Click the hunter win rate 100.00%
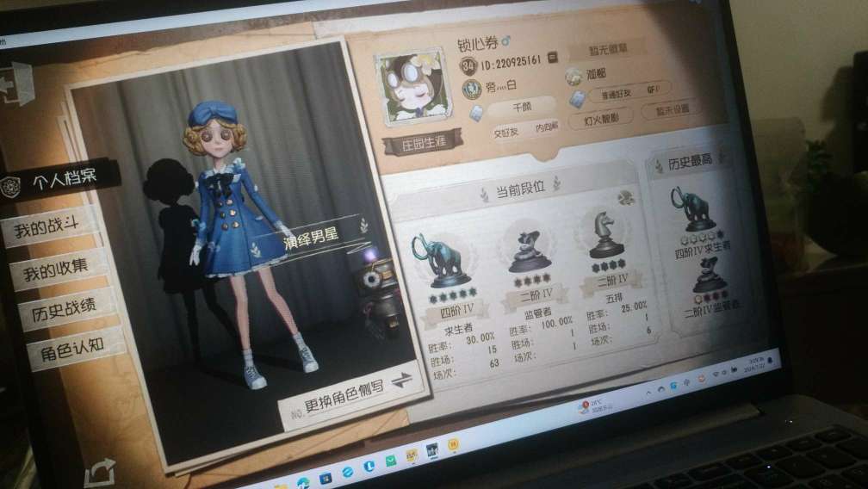 (555, 321)
